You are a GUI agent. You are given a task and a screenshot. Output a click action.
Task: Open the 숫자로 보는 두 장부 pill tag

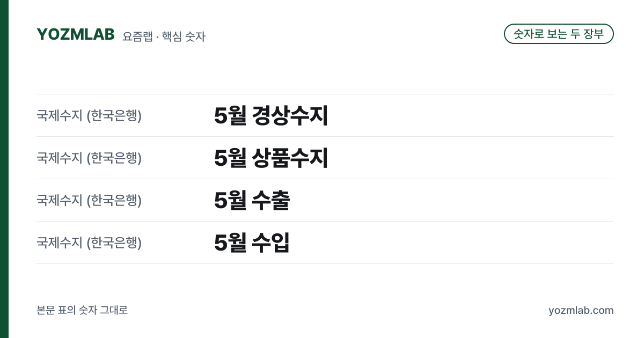click(x=559, y=34)
